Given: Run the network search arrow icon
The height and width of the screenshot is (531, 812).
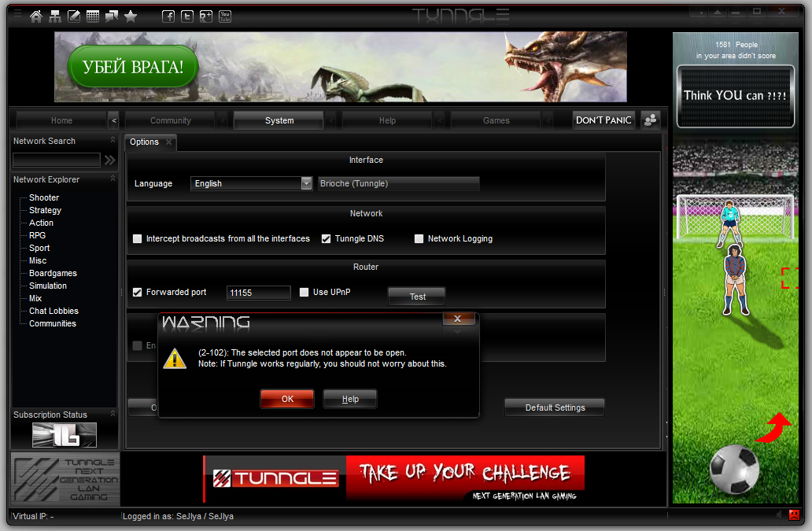Looking at the screenshot, I should point(110,160).
